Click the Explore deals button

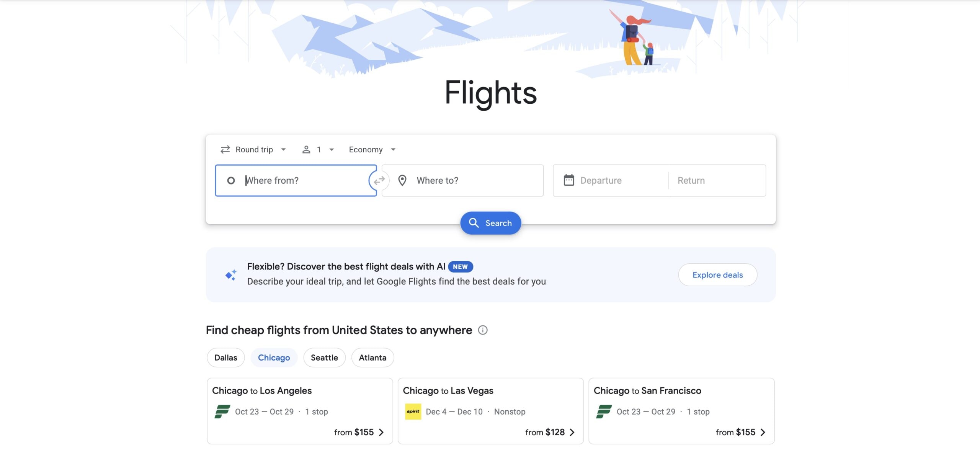[717, 274]
